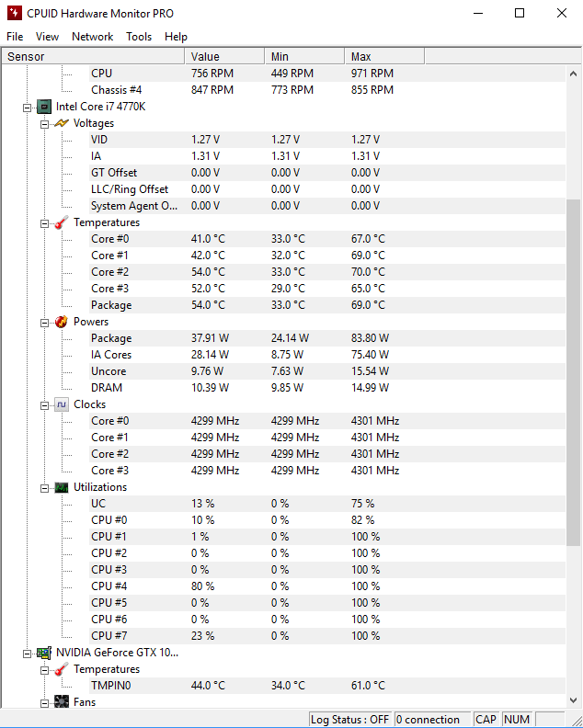Click the Utilizations graph icon
Screen dimensions: 583x728
pyautogui.click(x=62, y=487)
